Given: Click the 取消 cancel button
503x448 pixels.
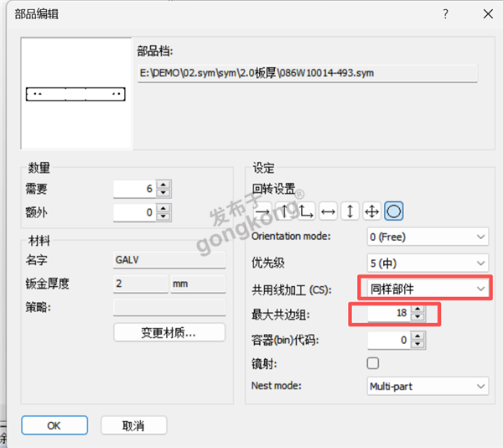Looking at the screenshot, I should (132, 425).
